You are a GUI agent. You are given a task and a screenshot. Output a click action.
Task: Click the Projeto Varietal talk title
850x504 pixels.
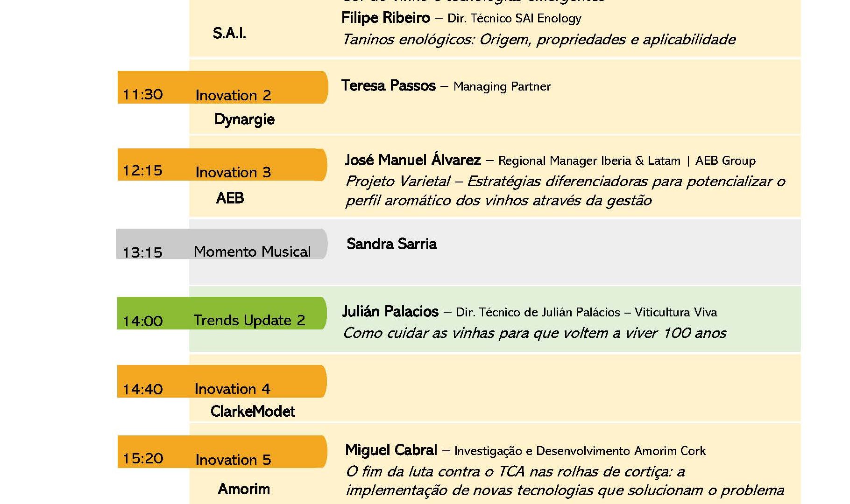565,191
